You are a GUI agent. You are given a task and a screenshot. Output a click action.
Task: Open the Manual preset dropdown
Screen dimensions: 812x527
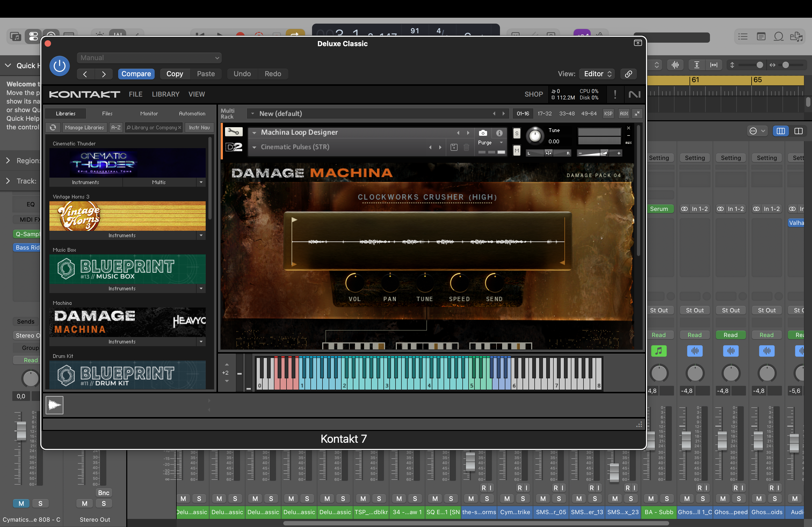click(149, 58)
